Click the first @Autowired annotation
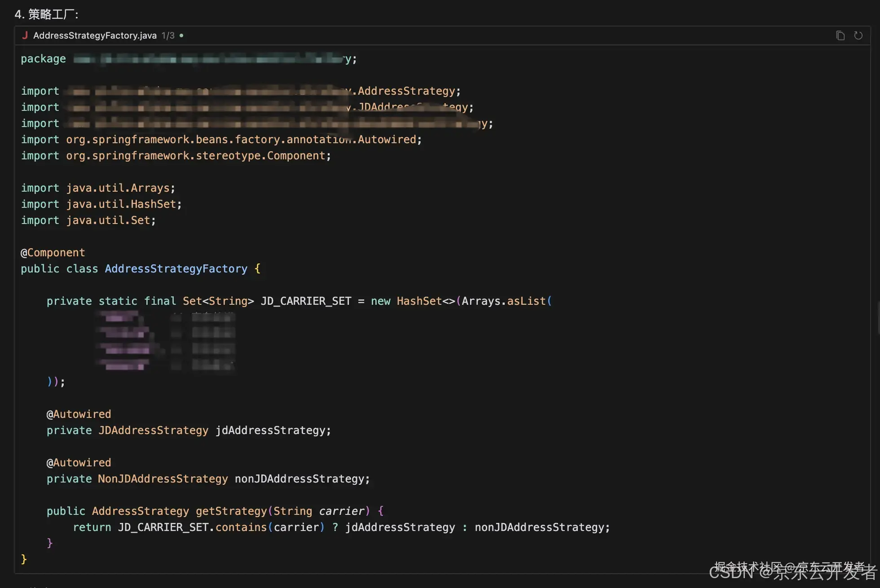 point(79,414)
